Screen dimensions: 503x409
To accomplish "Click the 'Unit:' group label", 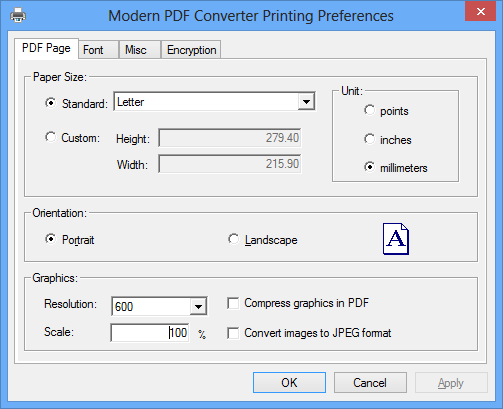I will tap(352, 91).
